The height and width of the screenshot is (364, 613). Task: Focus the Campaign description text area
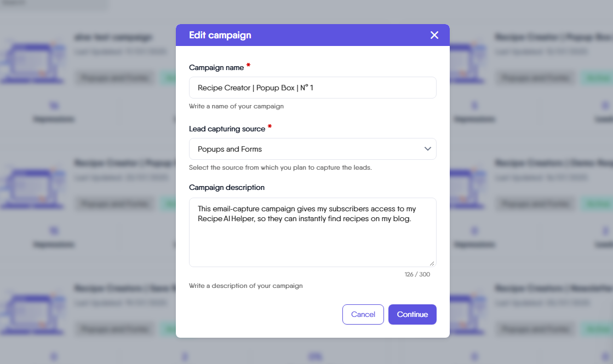point(312,232)
